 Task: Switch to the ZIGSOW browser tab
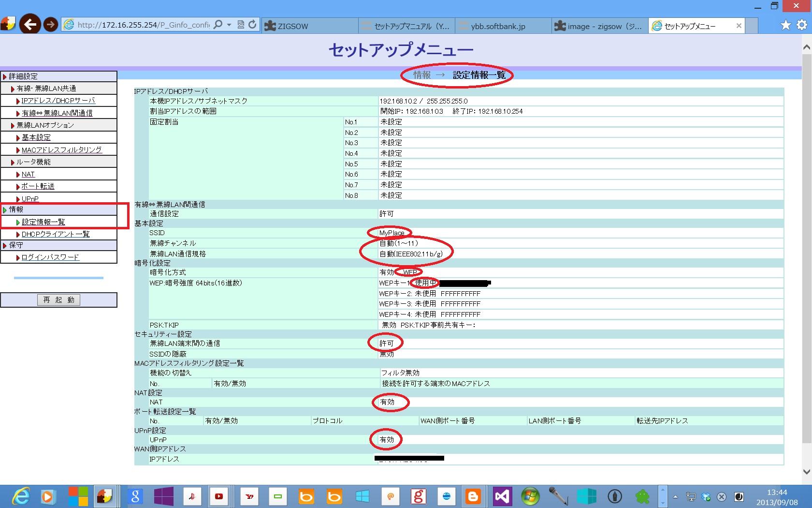coord(309,26)
